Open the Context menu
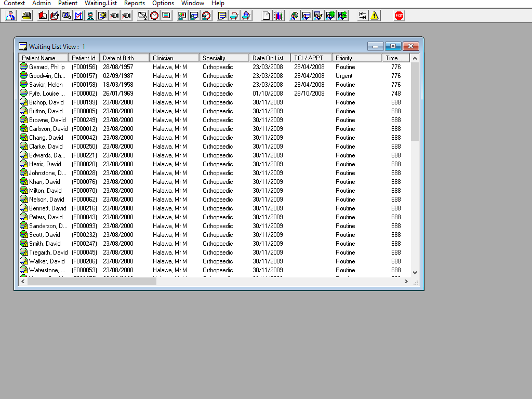532x399 pixels. [x=14, y=3]
